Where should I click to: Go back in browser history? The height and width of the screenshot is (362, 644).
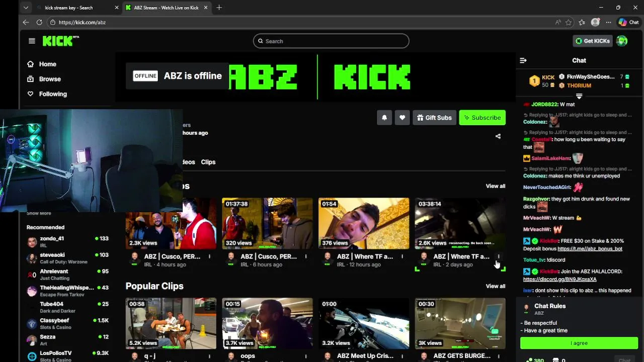point(26,22)
